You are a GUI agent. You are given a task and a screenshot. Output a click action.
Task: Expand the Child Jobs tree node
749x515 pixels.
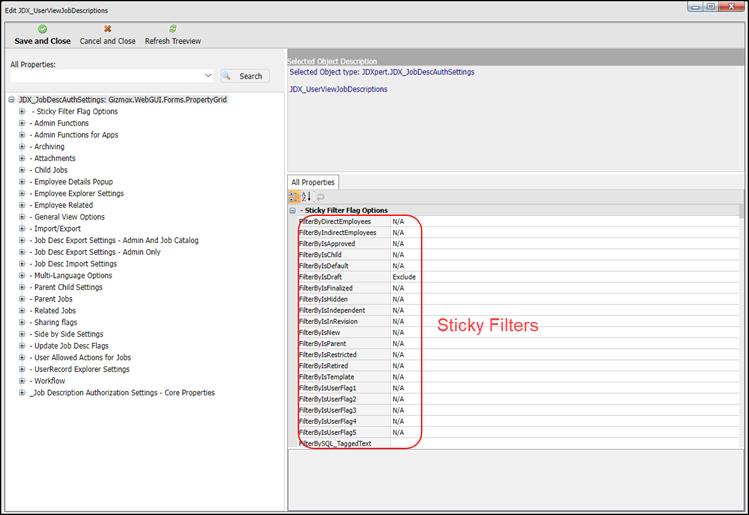pyautogui.click(x=22, y=170)
